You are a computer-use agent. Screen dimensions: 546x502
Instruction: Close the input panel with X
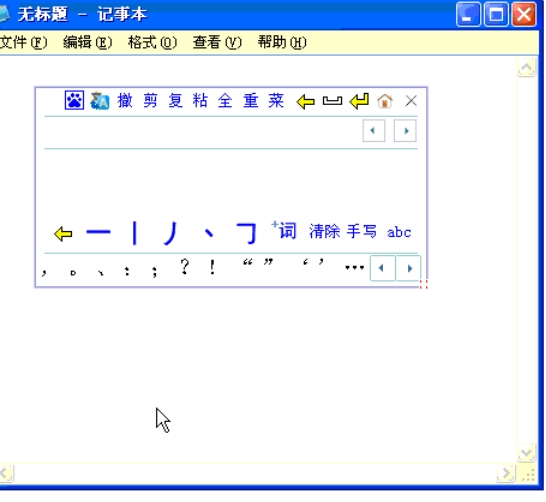click(x=411, y=101)
